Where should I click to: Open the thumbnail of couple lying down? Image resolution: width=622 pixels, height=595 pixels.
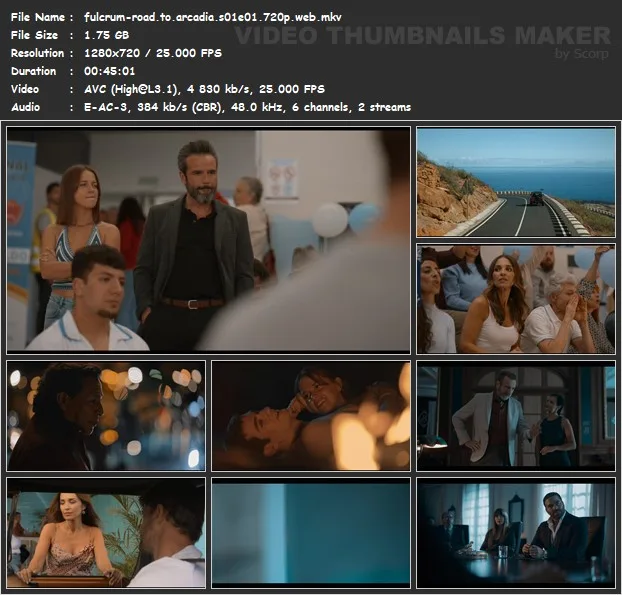(x=310, y=416)
